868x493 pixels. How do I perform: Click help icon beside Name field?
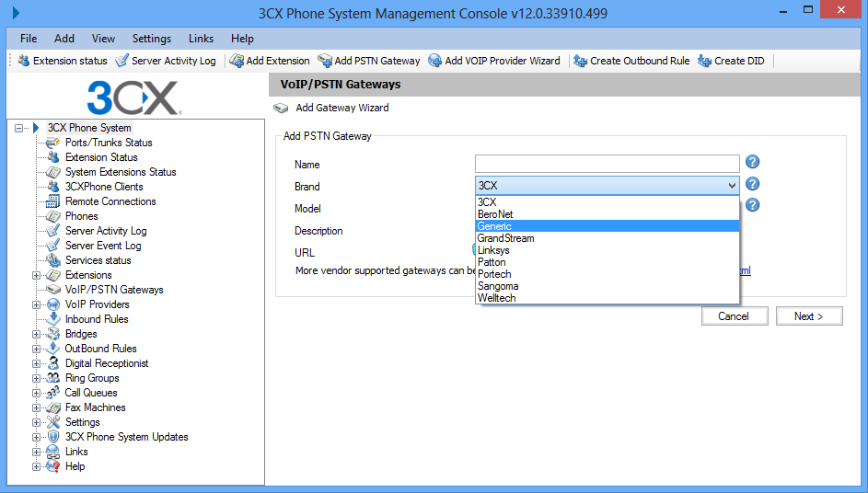tap(752, 162)
